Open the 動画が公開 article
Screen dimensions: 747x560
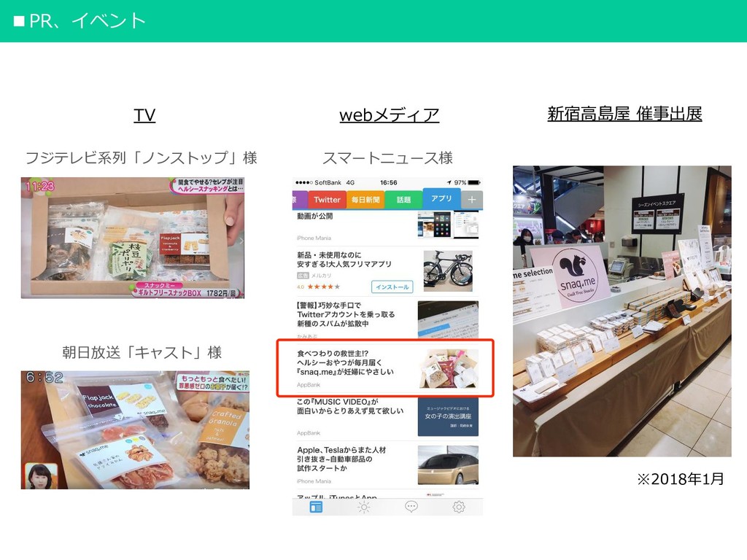tap(387, 227)
